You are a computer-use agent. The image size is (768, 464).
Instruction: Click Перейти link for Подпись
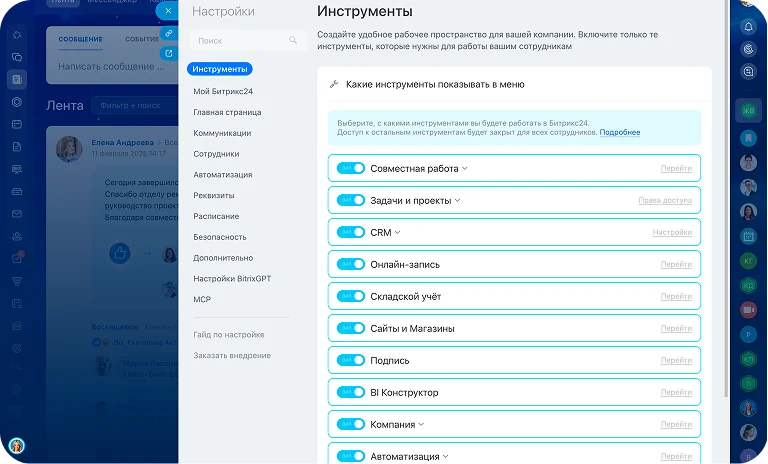tap(676, 360)
